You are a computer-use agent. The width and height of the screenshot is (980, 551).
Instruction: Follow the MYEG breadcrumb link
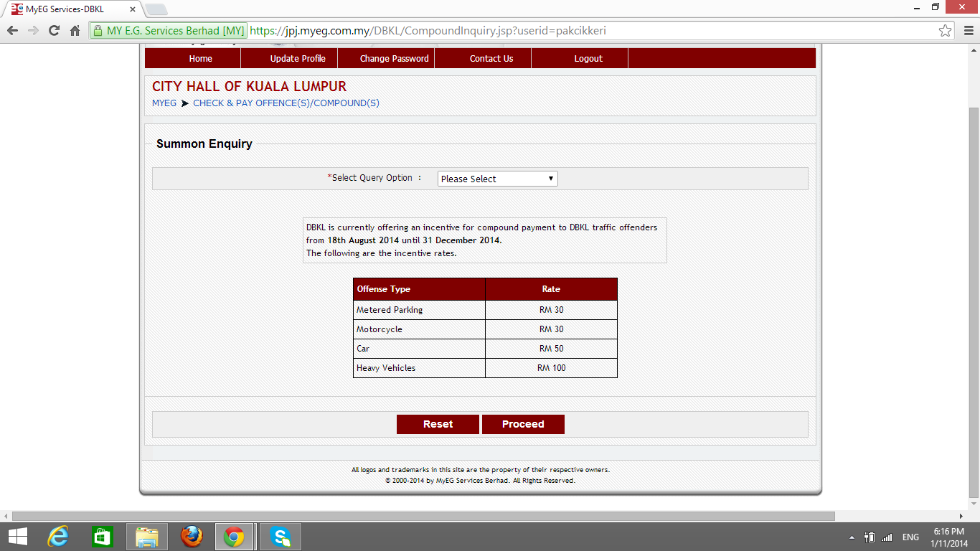[164, 103]
